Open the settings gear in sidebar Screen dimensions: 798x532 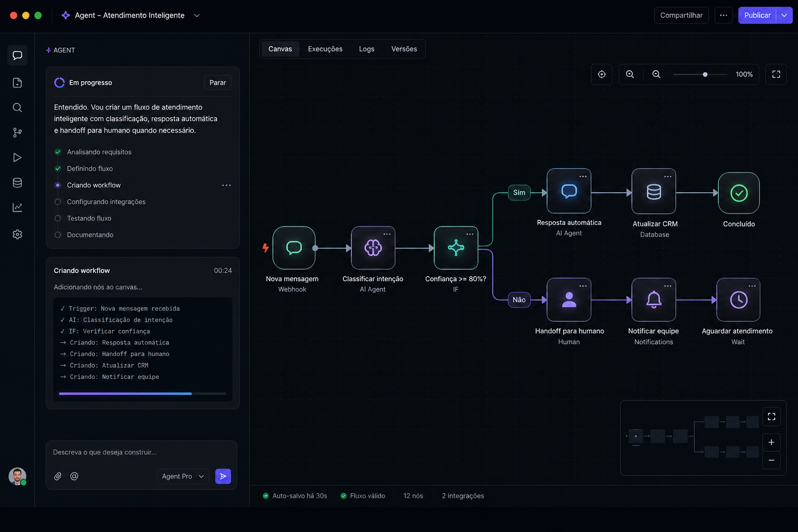click(17, 234)
